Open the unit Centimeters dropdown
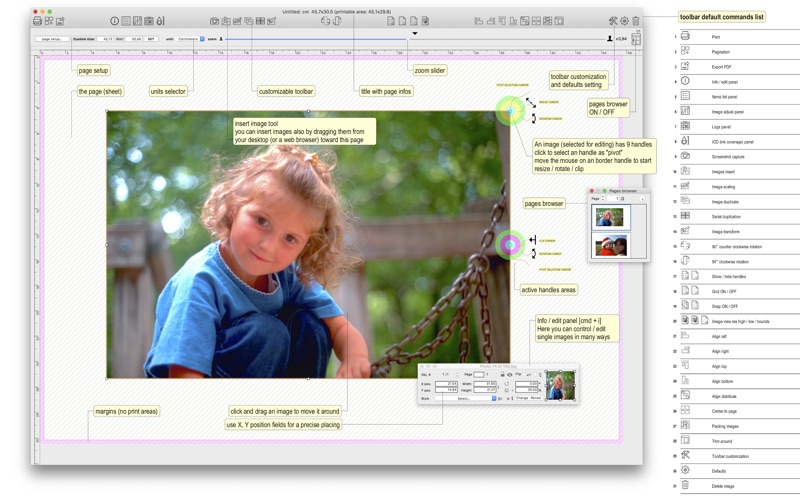The width and height of the screenshot is (800, 500). pos(190,39)
